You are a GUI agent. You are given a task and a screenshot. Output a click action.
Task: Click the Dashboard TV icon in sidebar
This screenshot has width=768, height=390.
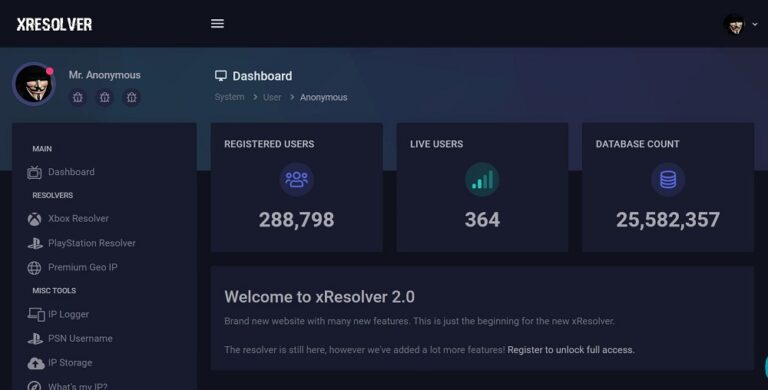coord(34,172)
